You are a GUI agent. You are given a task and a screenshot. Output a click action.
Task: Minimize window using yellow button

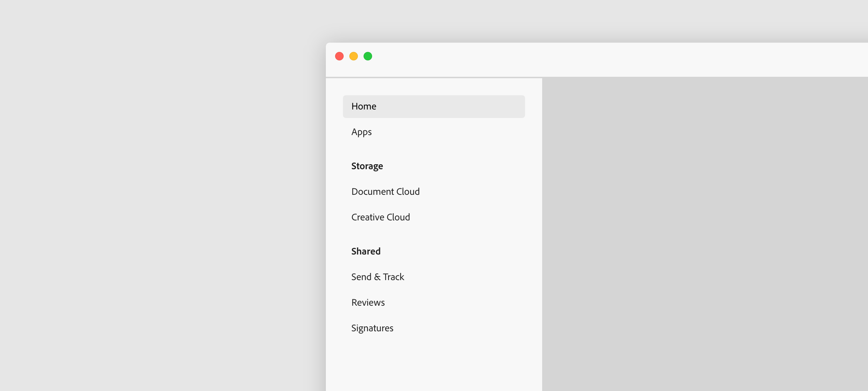[x=354, y=56]
